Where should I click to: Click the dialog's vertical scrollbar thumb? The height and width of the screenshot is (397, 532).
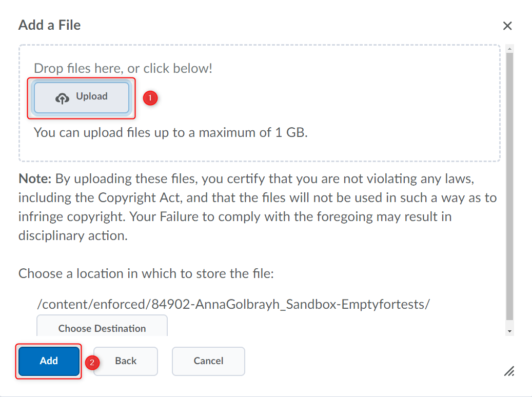click(x=509, y=185)
